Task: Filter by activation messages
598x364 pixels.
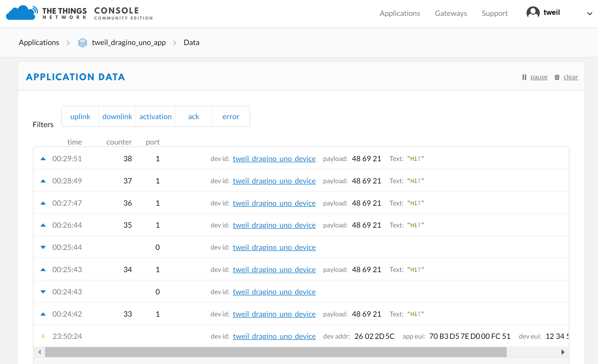Action: coord(155,116)
